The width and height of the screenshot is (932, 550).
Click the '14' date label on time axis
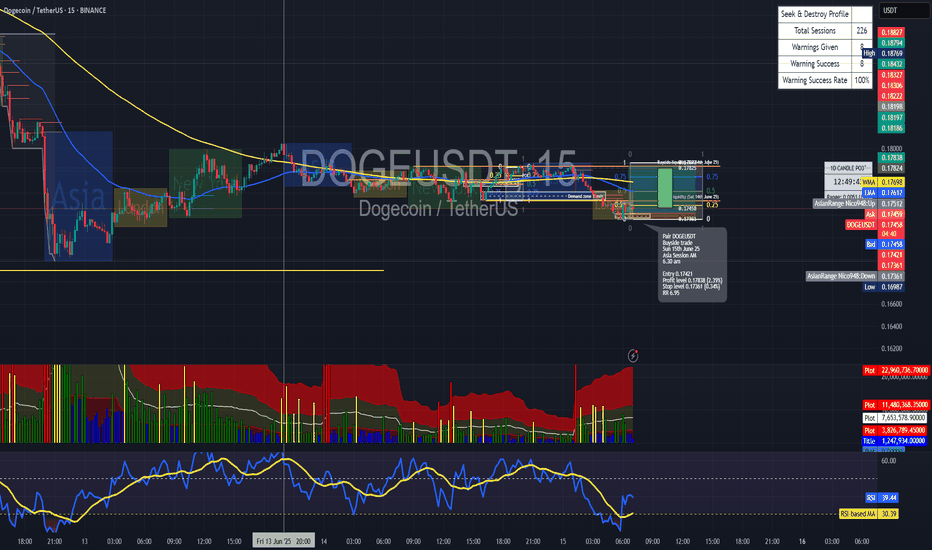(x=324, y=541)
